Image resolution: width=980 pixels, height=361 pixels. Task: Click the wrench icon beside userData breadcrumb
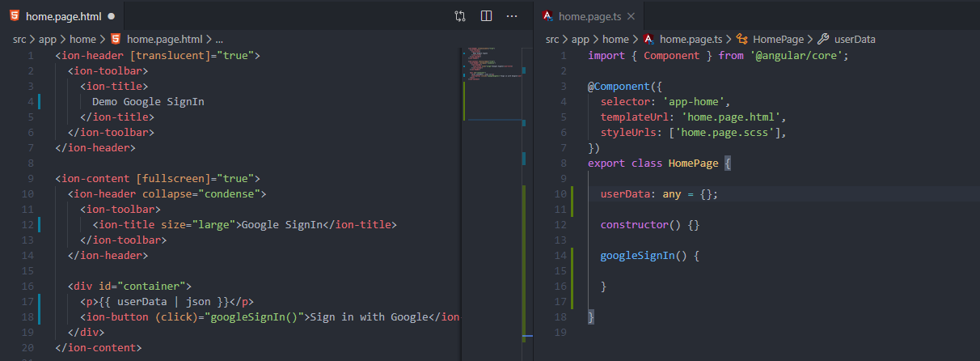823,39
